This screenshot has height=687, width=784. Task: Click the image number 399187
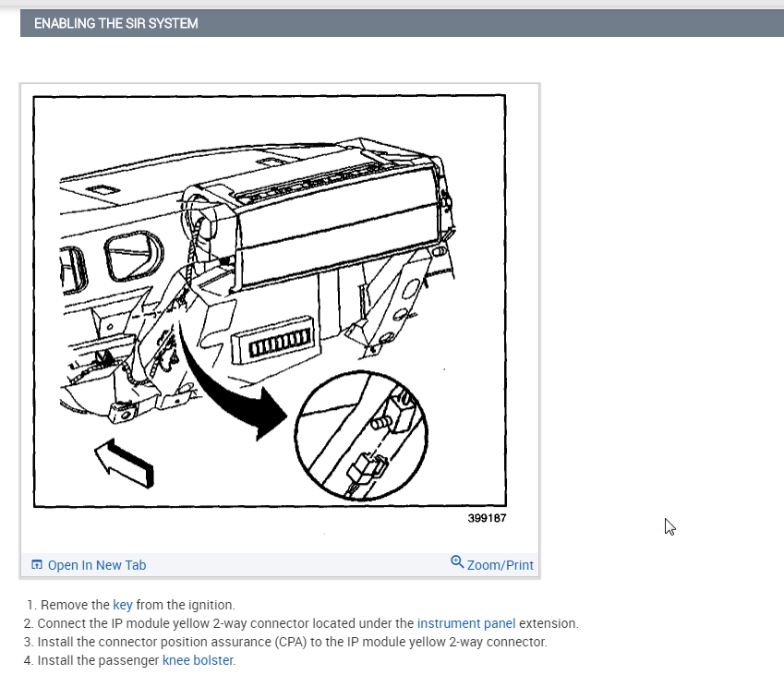click(487, 518)
